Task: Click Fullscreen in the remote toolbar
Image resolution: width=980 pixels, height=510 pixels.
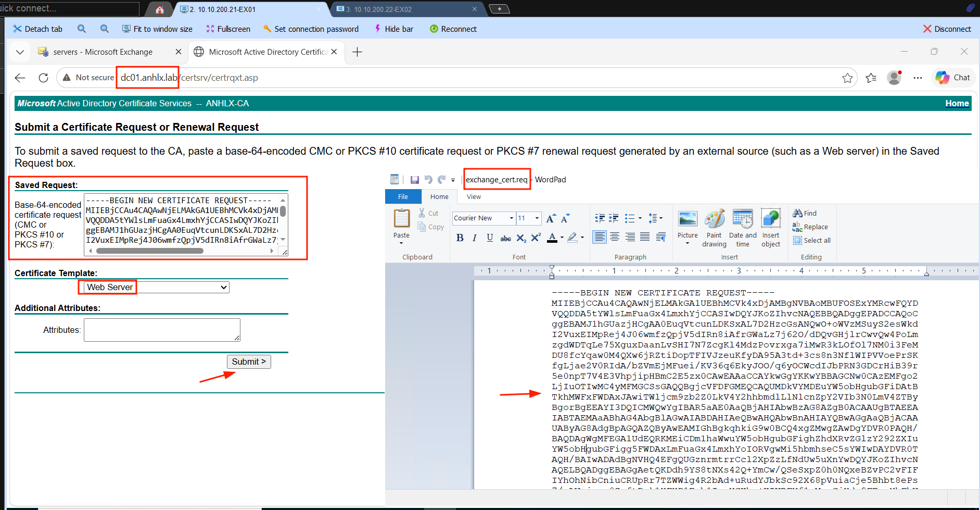Action: click(228, 29)
